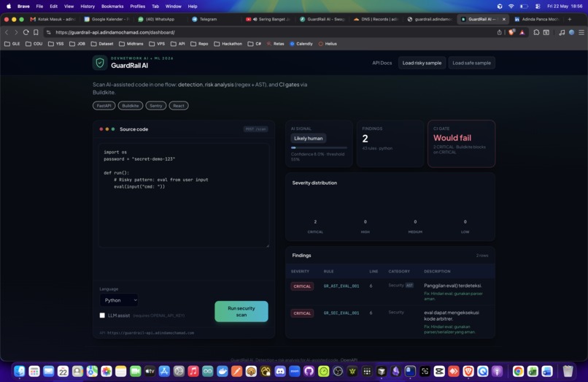Viewport: 588px width, 382px height.
Task: Open Zoom from the dock
Action: click(295, 371)
